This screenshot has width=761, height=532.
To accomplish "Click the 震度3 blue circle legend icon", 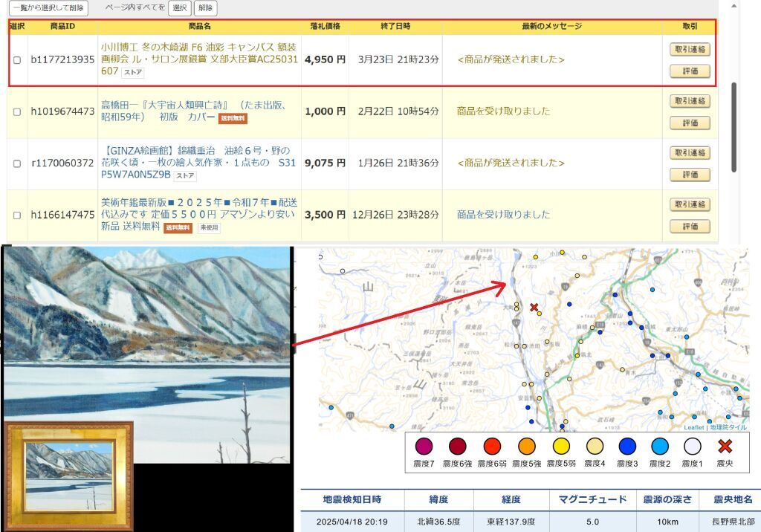I will 627,447.
